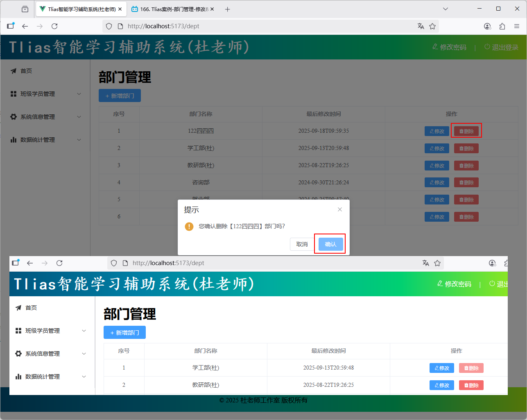
Task: Click the Firefox account profile icon
Action: point(487,26)
